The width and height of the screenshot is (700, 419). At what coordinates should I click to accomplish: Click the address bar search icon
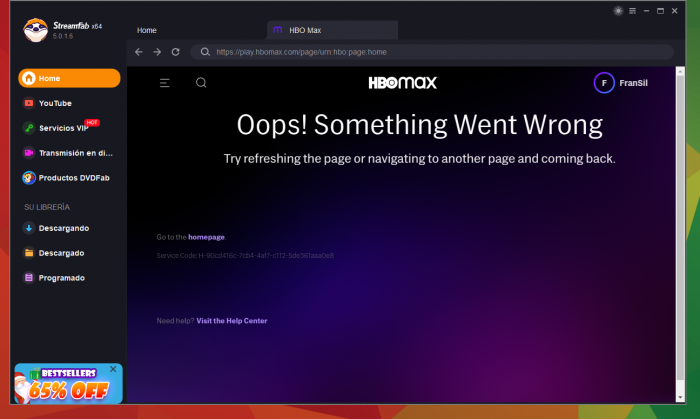(x=205, y=52)
